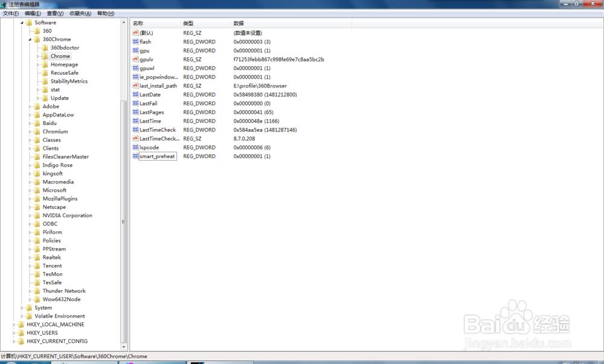Select the Thunder Network key
The width and height of the screenshot is (604, 364).
[64, 291]
